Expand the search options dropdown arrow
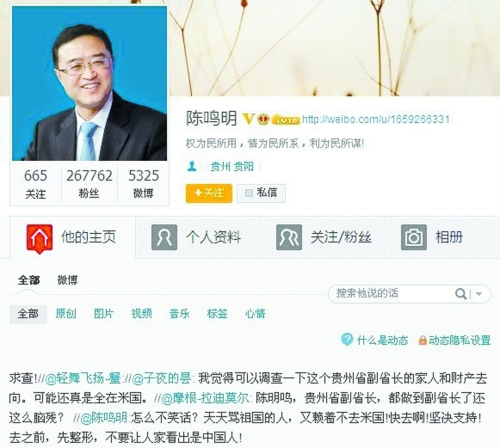Viewport: 500px width, 448px height. pos(479,294)
